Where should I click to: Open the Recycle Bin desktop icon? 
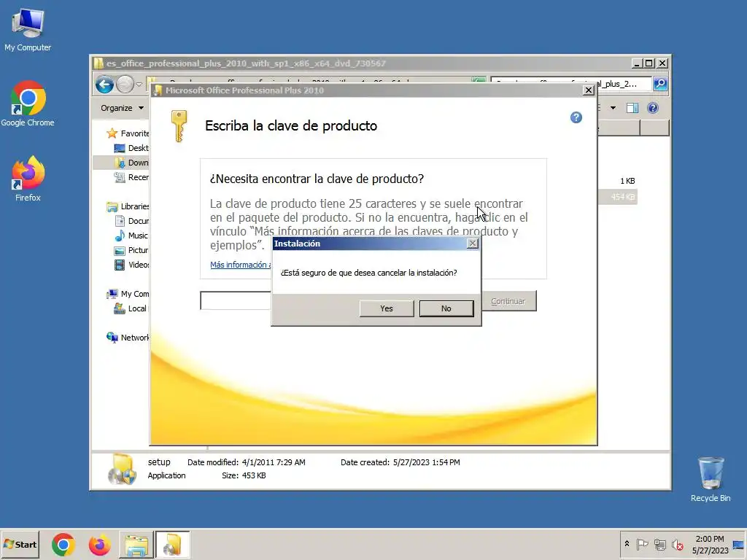click(711, 479)
